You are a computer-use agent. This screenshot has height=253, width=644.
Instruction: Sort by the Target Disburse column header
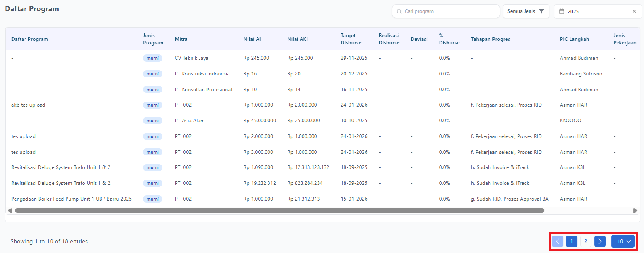[x=351, y=39]
